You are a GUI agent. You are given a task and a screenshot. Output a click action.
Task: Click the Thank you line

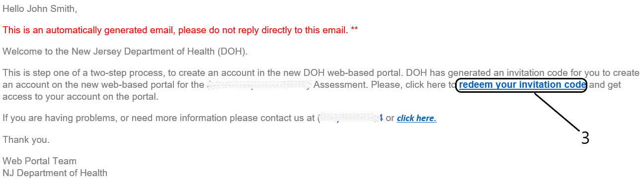[x=26, y=140]
